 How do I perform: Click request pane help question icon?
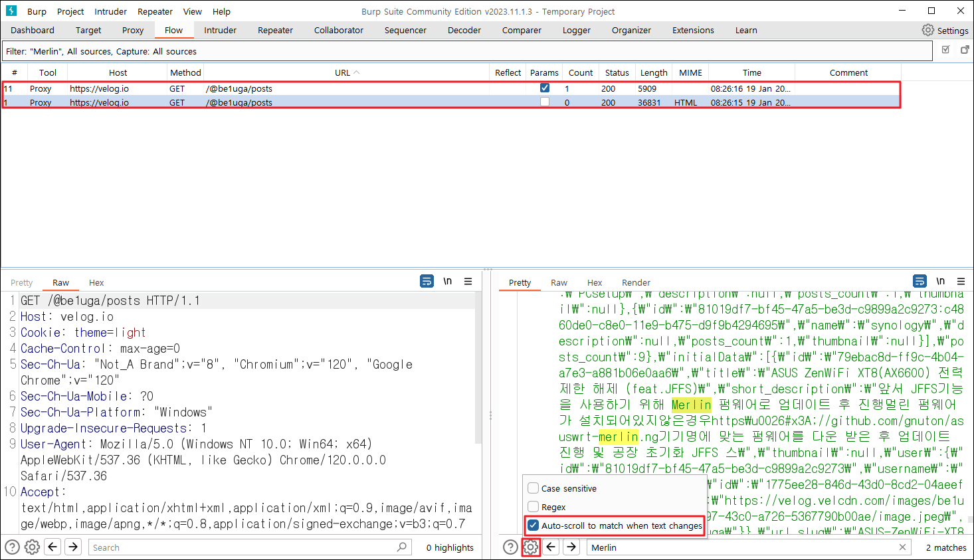(12, 547)
